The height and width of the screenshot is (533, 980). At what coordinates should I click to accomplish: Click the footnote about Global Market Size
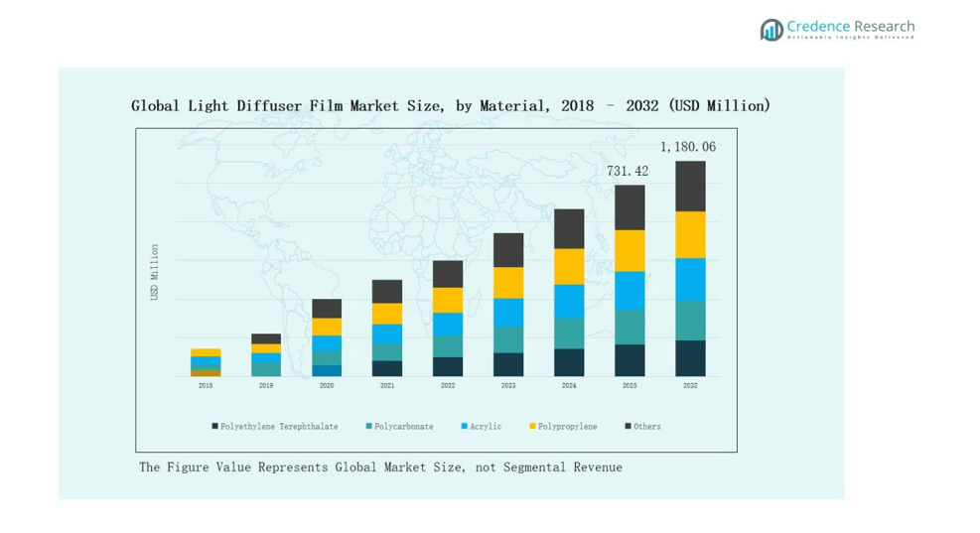tap(380, 467)
